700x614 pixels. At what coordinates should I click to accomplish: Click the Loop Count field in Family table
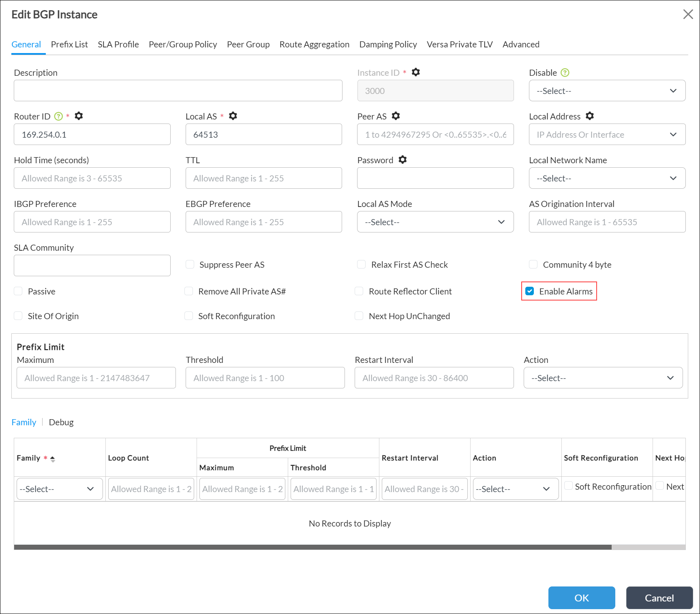click(x=151, y=489)
